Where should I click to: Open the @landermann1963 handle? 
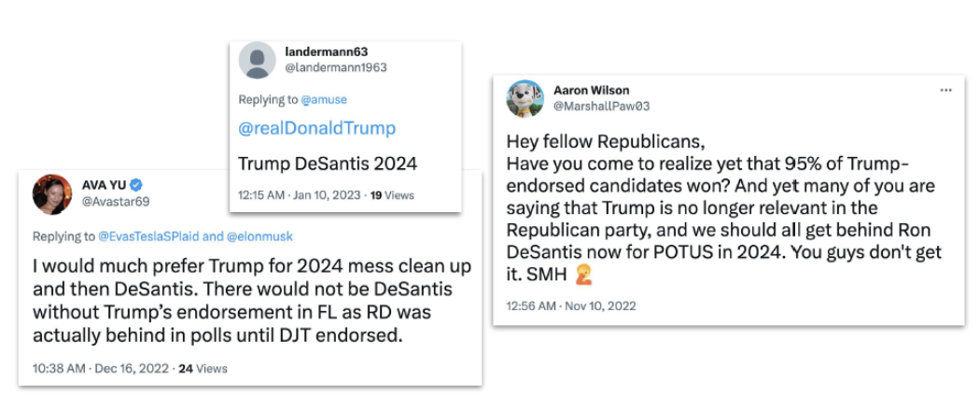(336, 67)
